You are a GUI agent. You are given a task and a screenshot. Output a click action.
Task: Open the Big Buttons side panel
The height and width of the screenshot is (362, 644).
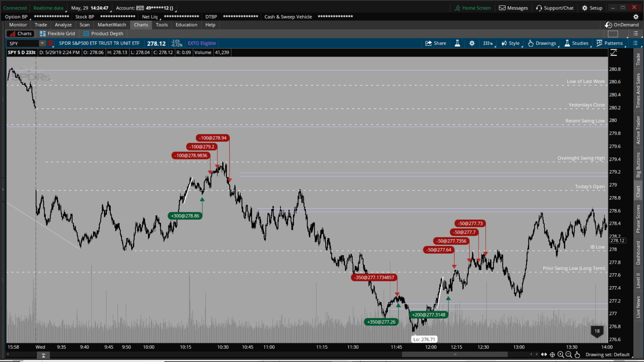[x=638, y=165]
